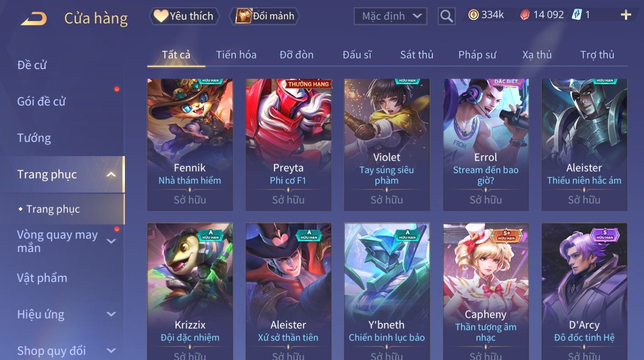Open the Đổi mảnh fragment exchange
644x360 pixels.
[x=264, y=16]
